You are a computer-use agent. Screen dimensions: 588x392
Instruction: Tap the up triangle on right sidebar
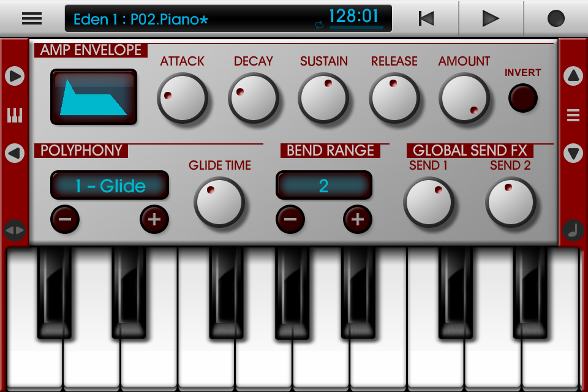pos(573,76)
